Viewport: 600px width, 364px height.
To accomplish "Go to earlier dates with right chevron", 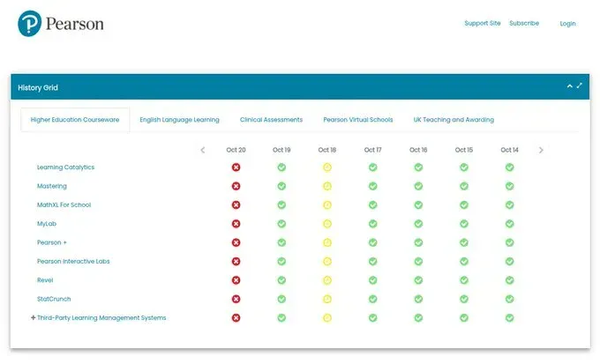I will coord(541,150).
